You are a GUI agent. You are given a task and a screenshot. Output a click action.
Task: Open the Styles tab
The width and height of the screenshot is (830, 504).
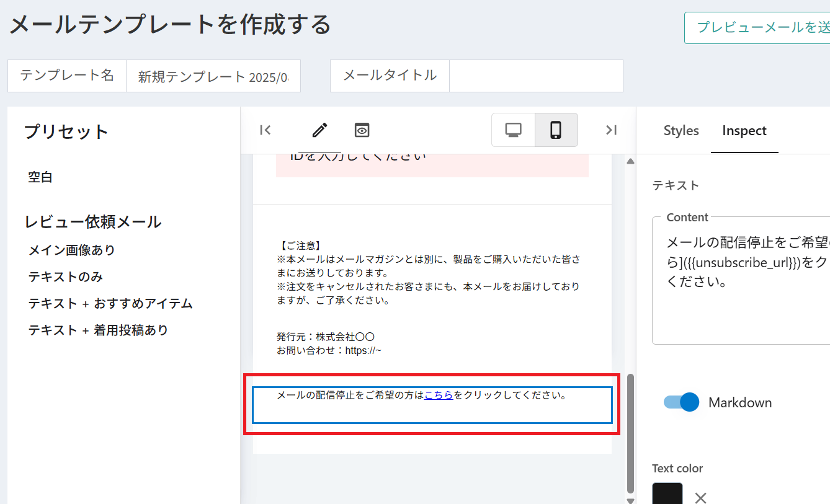click(x=681, y=131)
